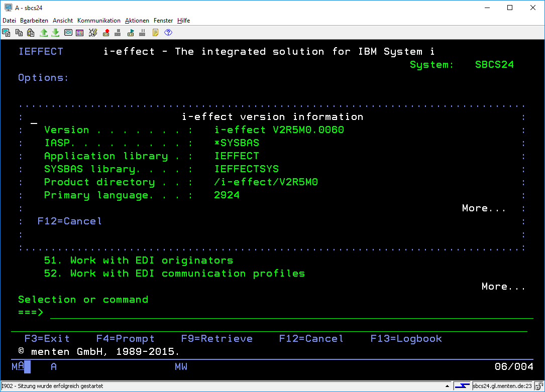Viewport: 545px width, 392px height.
Task: Open the Ansicht menu
Action: 63,21
